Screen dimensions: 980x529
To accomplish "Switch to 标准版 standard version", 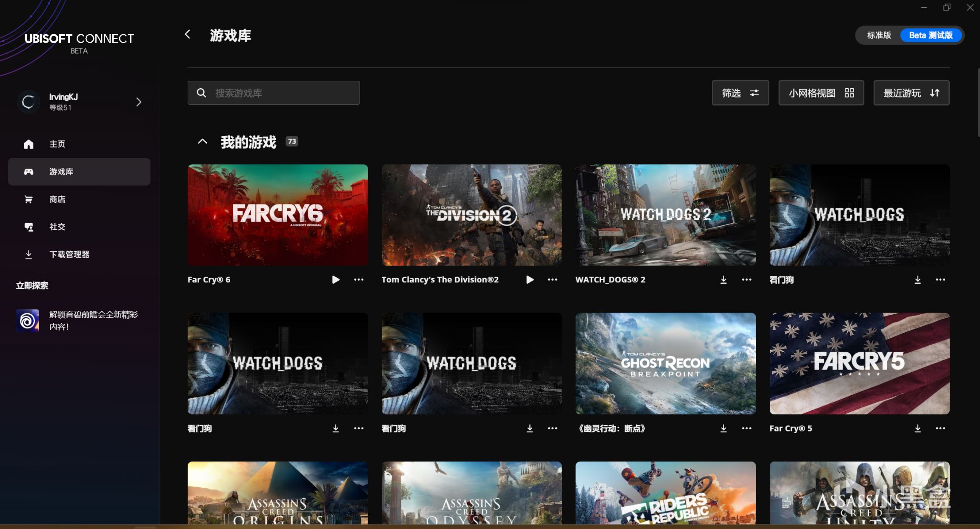I will [x=879, y=35].
